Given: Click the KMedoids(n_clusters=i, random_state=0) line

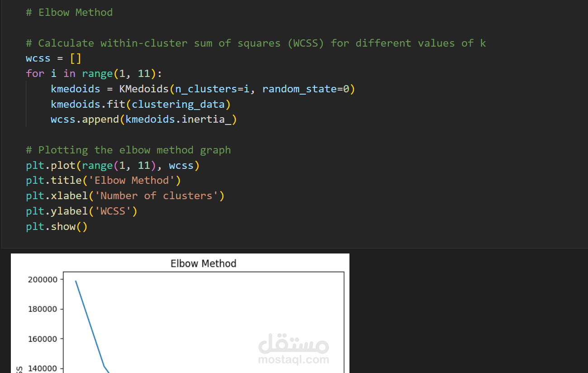Looking at the screenshot, I should [x=203, y=89].
